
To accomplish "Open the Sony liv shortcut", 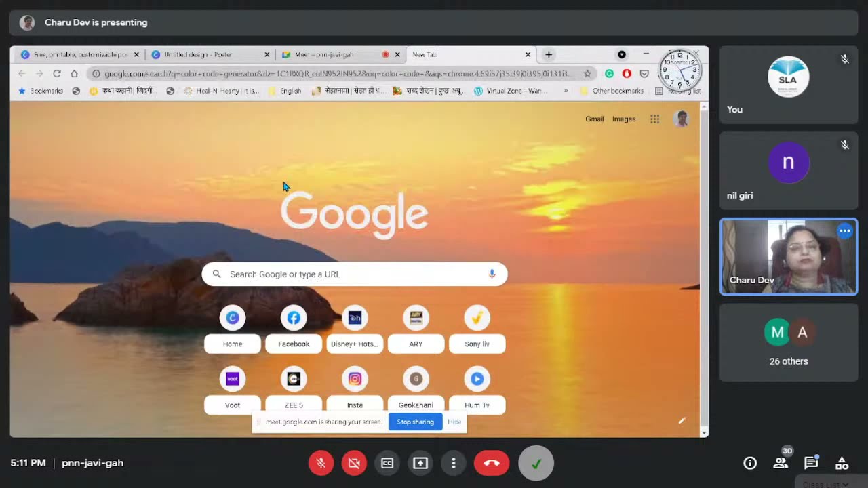I will tap(477, 329).
